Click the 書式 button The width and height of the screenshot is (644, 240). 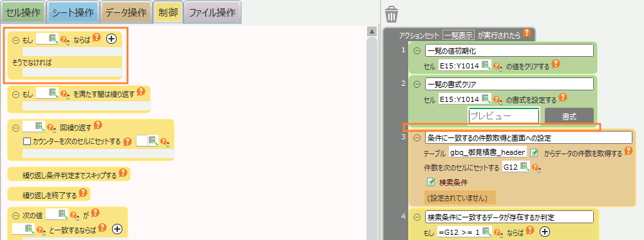[x=569, y=117]
